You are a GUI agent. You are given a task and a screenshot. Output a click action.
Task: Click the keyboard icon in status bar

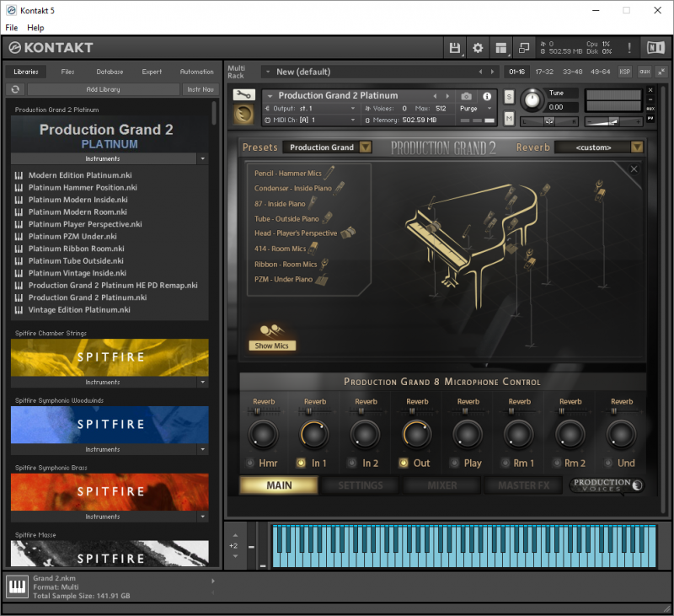[x=17, y=587]
